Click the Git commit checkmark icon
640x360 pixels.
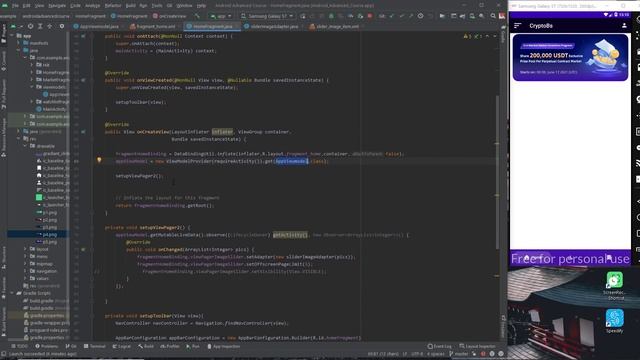[x=401, y=16]
